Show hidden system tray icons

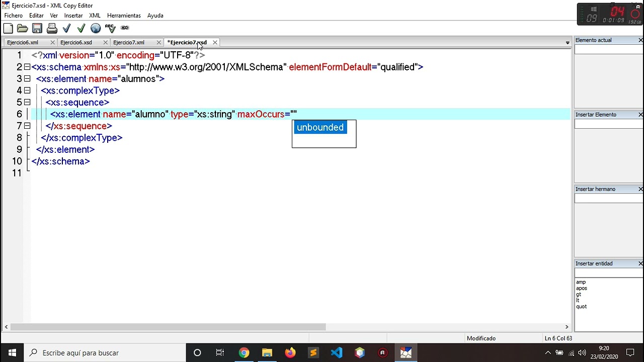(548, 353)
